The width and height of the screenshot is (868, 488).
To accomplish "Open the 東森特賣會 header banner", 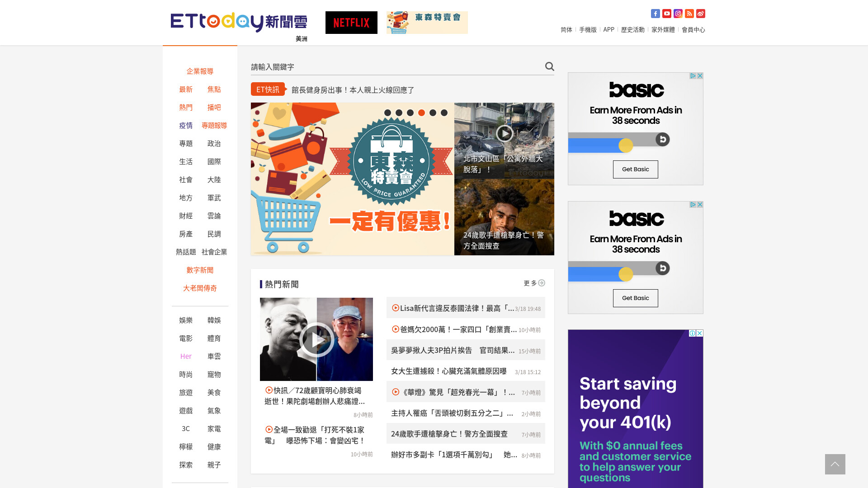I will 427,23.
